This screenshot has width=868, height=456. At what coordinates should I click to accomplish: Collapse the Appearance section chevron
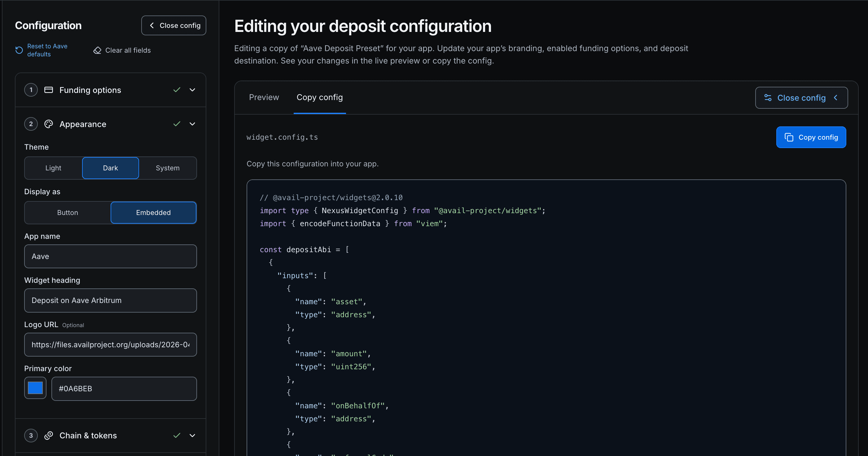(x=192, y=124)
